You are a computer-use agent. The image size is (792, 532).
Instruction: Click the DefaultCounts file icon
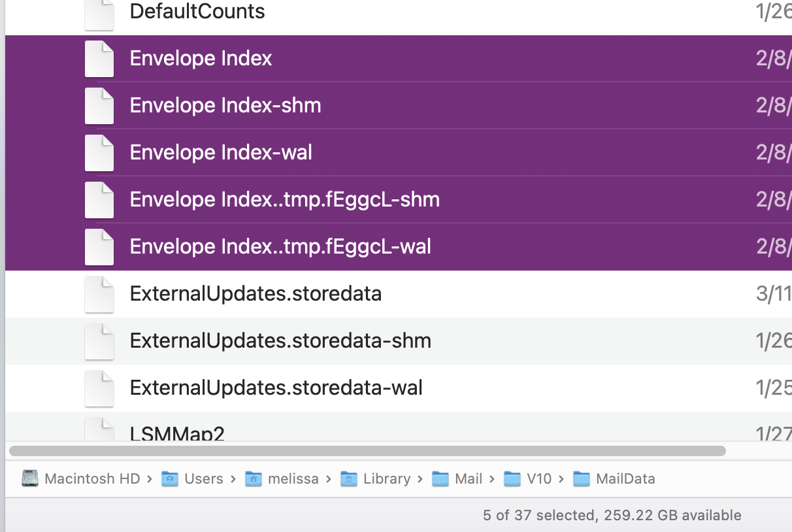(99, 14)
